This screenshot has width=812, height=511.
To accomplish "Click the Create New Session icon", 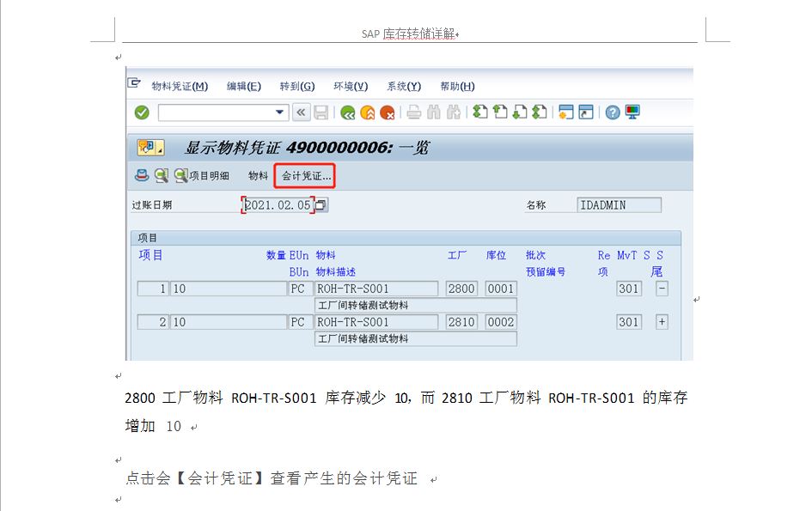I will pyautogui.click(x=566, y=112).
